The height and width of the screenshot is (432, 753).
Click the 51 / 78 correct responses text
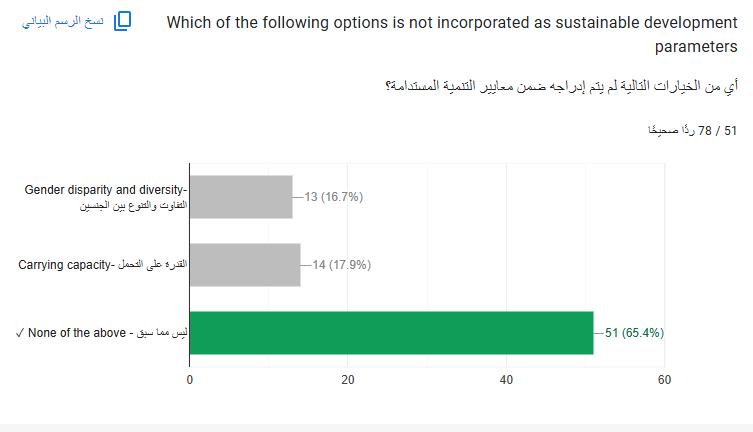tap(692, 131)
